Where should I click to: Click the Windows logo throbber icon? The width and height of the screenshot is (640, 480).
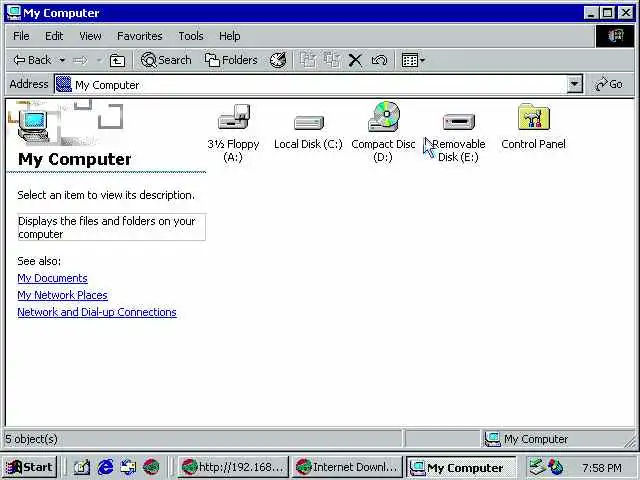pos(615,36)
